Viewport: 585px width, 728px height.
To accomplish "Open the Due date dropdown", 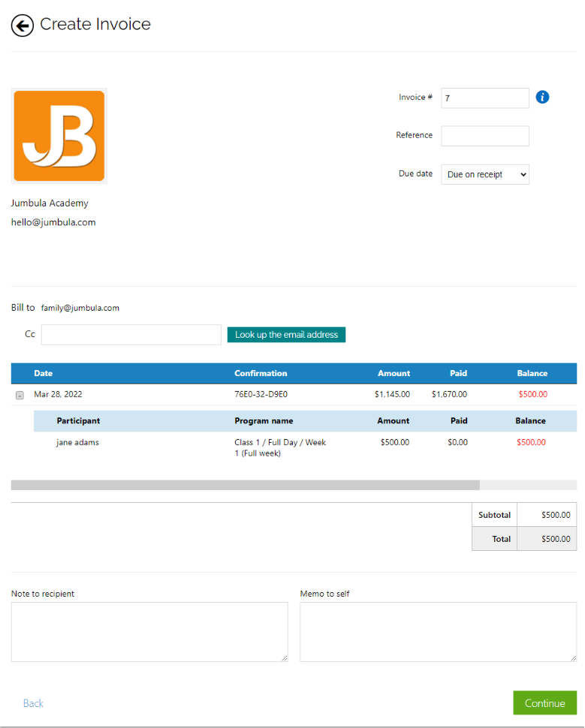I will click(484, 175).
